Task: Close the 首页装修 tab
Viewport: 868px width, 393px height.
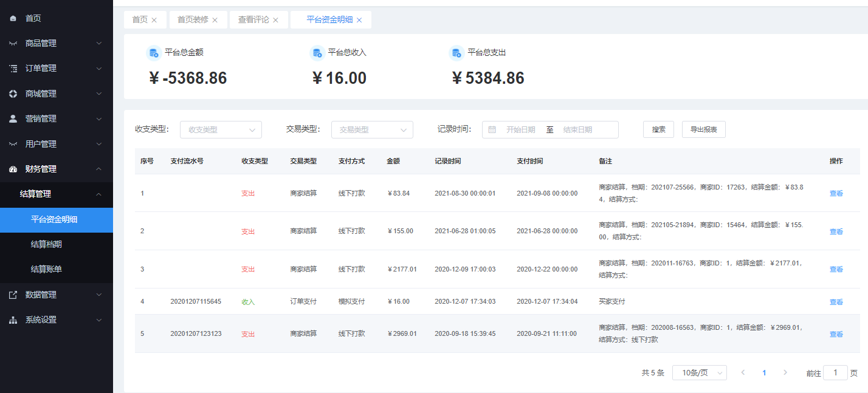Action: pos(215,20)
